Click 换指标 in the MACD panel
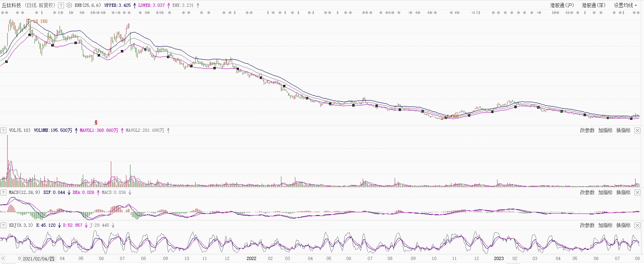The image size is (644, 264). coord(623,193)
